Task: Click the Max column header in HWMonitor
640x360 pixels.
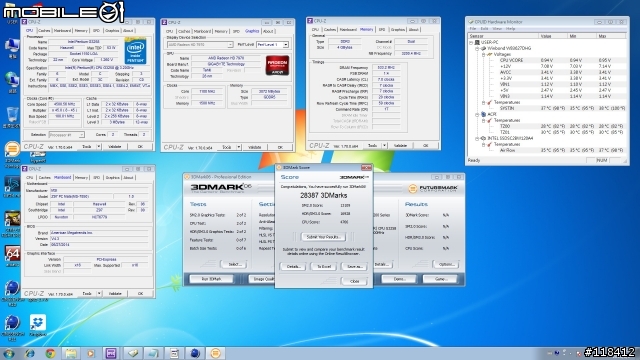Action: [x=611, y=36]
